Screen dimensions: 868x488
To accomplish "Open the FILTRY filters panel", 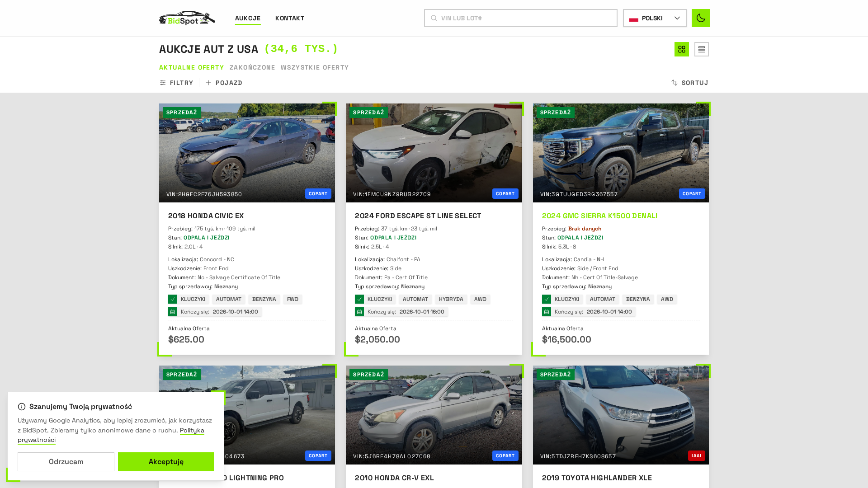I will [x=176, y=83].
